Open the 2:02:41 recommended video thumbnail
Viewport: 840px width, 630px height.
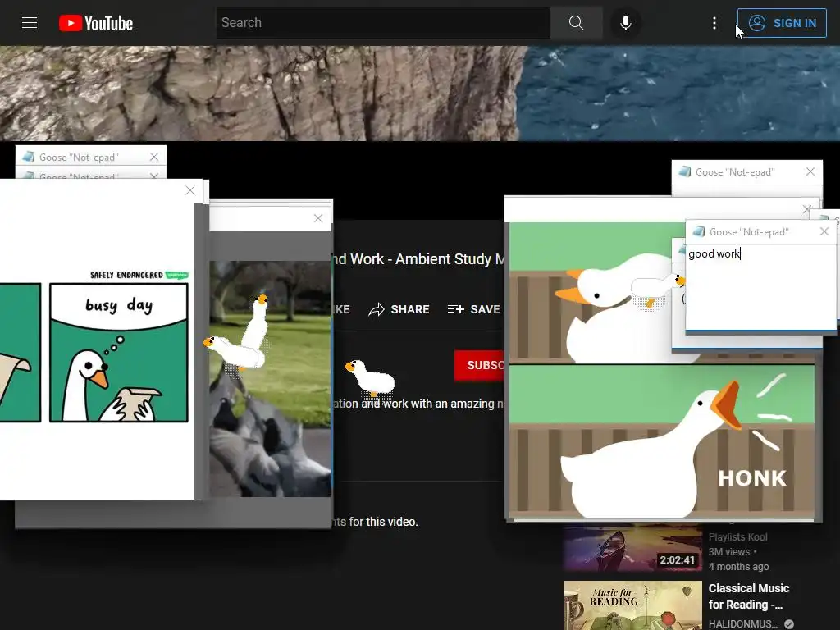[x=632, y=547]
